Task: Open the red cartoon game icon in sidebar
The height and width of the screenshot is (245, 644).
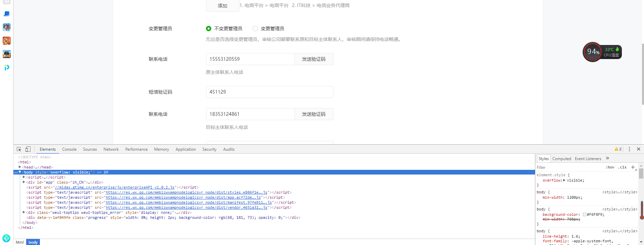Action: coord(7,41)
